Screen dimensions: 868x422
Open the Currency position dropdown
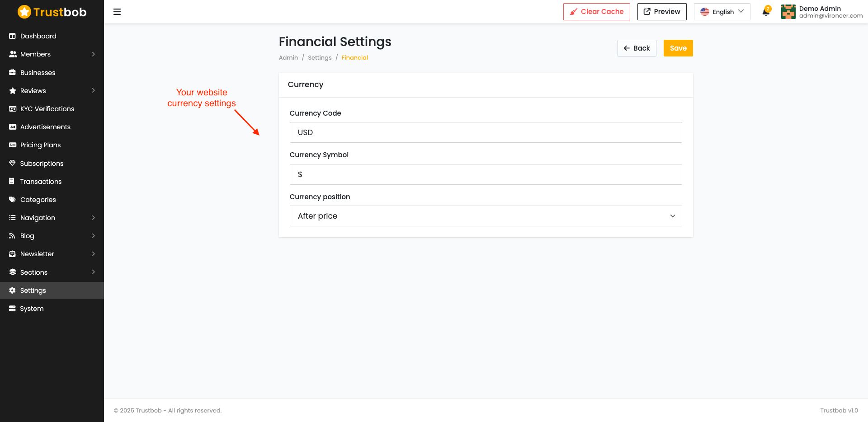tap(486, 216)
